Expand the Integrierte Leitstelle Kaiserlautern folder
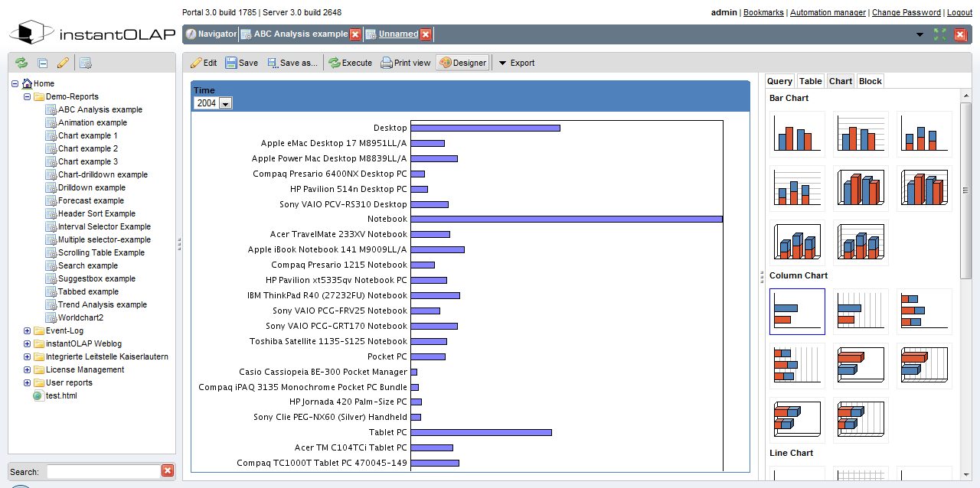This screenshot has width=980, height=488. click(28, 356)
